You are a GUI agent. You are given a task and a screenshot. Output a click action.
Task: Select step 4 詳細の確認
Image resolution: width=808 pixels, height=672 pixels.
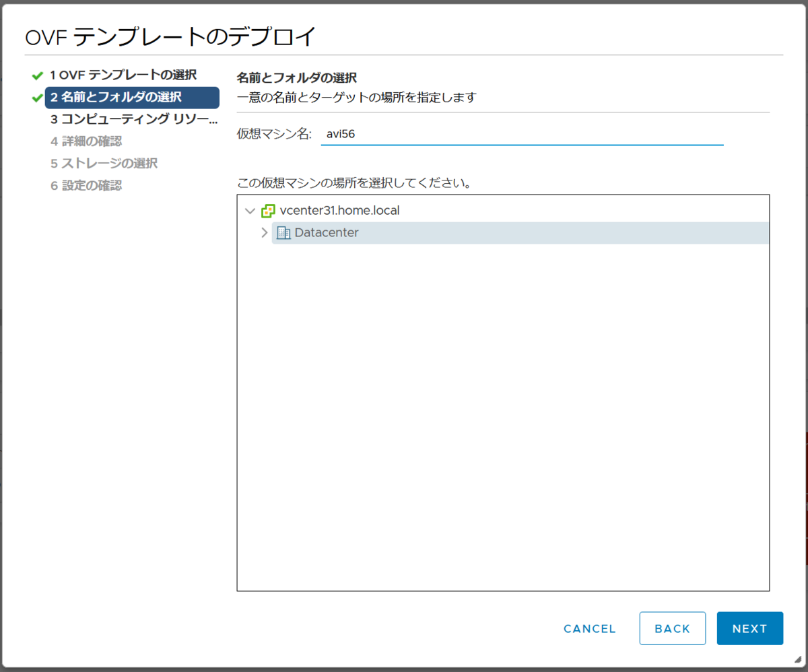[86, 141]
